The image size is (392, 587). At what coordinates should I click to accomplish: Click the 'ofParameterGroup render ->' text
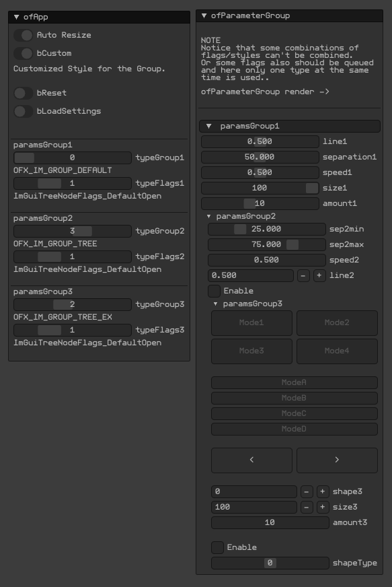click(265, 92)
